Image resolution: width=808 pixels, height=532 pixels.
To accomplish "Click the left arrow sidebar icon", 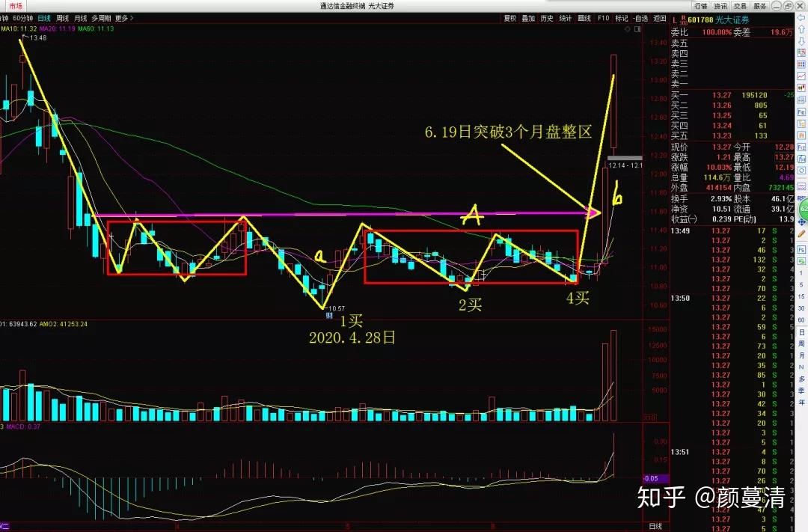I will [801, 17].
